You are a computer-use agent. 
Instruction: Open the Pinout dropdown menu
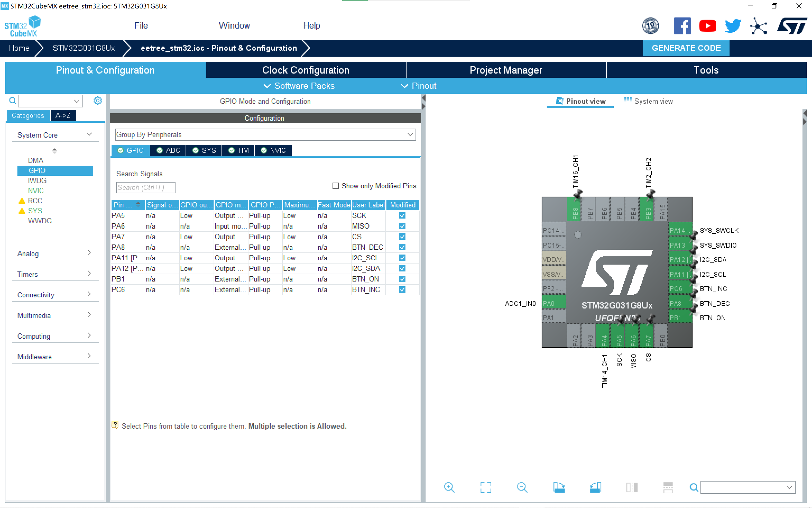coord(419,86)
